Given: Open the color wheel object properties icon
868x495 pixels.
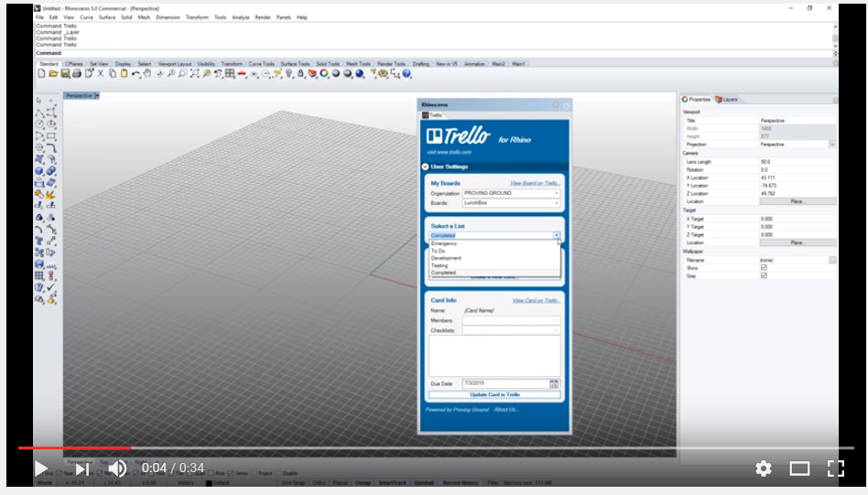Looking at the screenshot, I should [324, 73].
